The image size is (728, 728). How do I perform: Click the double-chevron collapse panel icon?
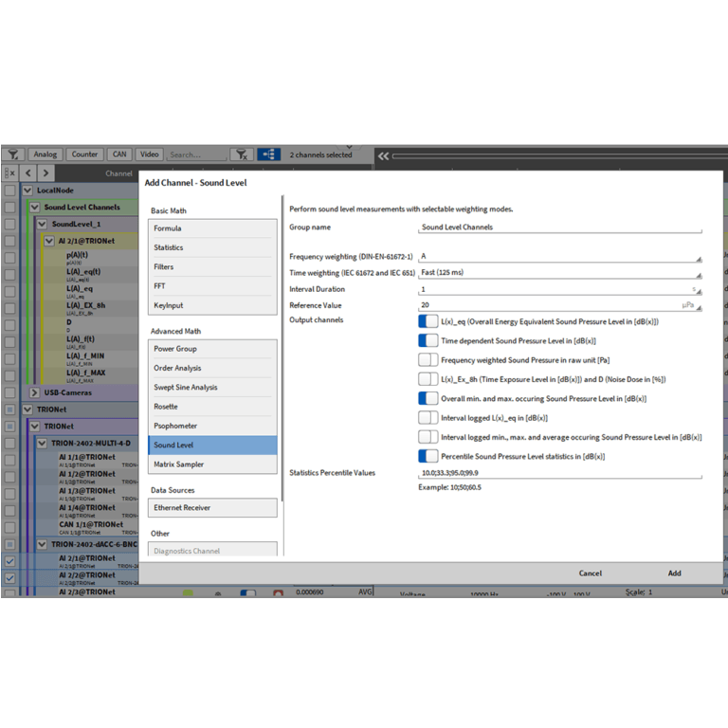tap(383, 155)
